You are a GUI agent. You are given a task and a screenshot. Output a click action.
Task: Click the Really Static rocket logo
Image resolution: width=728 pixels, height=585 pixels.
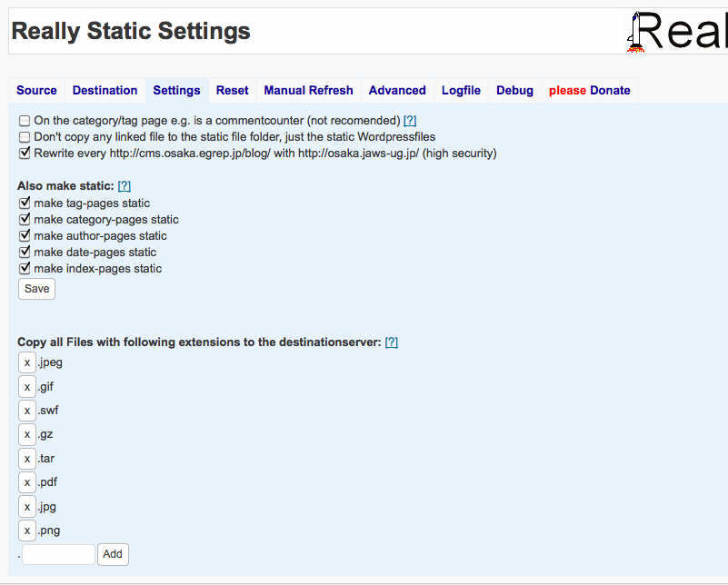pos(677,32)
